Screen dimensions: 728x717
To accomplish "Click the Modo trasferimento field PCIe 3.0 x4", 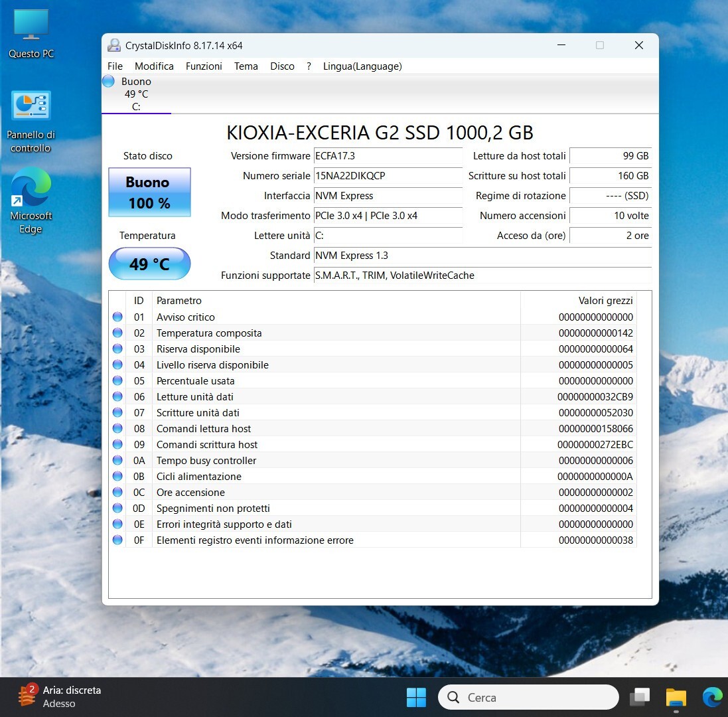I will click(x=388, y=216).
